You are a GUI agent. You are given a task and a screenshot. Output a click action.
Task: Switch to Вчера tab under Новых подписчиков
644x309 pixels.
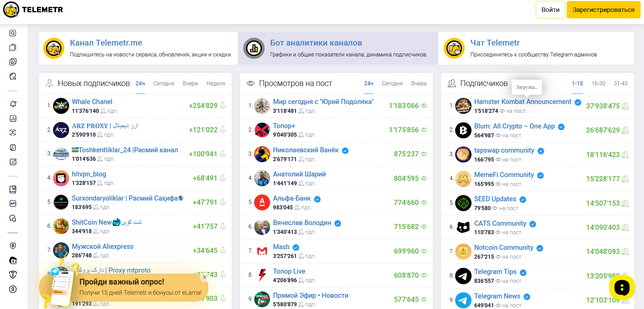[190, 83]
